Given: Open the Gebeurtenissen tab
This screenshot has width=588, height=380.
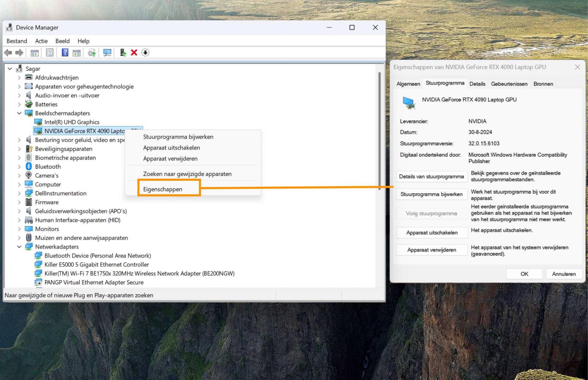Looking at the screenshot, I should [x=509, y=84].
